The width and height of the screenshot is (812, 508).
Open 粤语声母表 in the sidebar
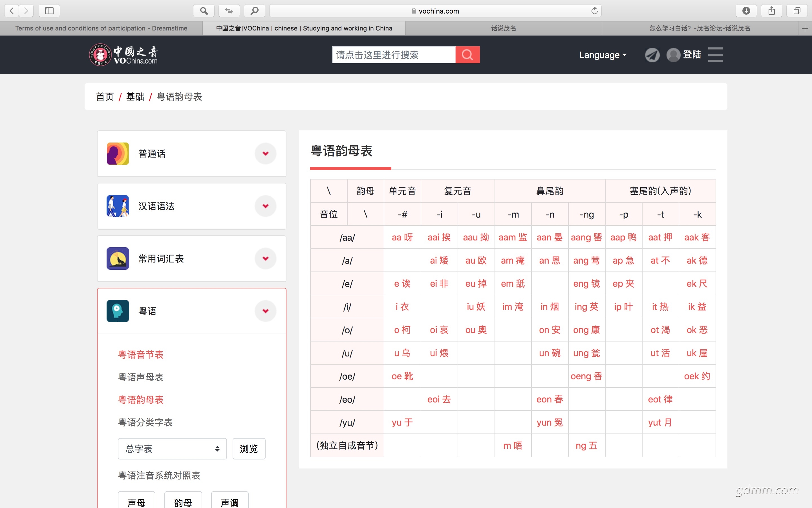coord(141,377)
